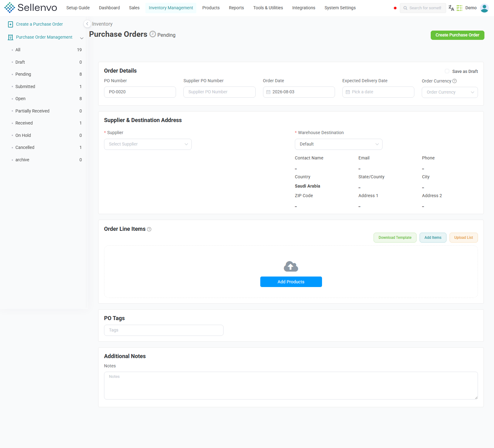Open the Sales menu
This screenshot has height=448, width=494.
coord(134,8)
